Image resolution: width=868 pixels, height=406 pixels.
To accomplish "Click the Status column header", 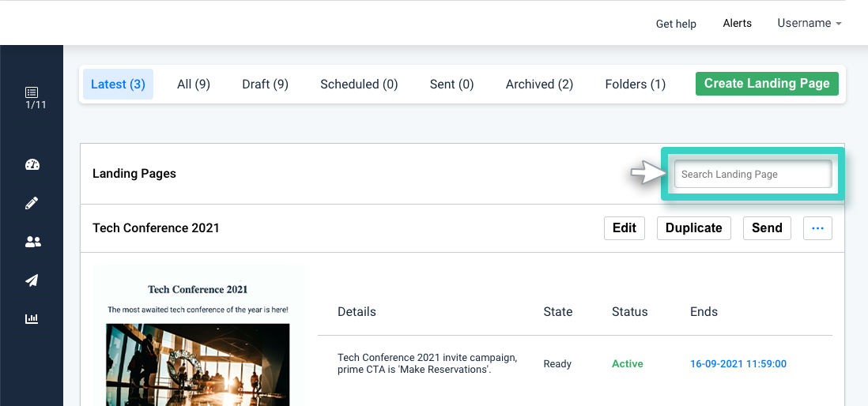I will tap(629, 311).
